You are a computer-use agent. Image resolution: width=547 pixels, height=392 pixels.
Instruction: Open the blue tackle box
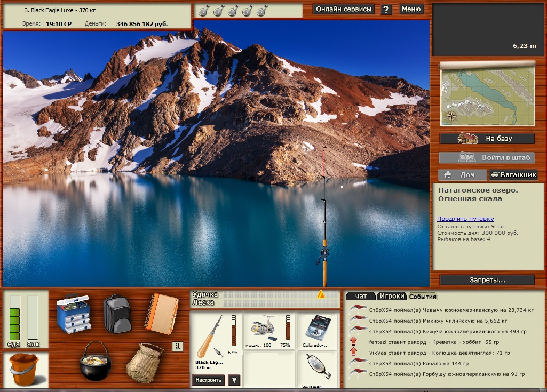point(73,313)
